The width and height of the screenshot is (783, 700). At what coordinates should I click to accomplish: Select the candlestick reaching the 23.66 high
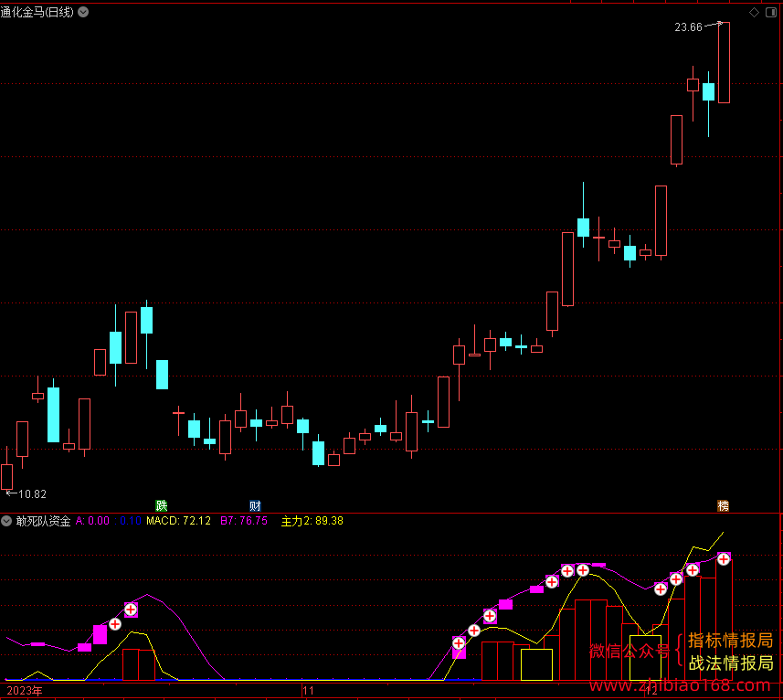coord(724,62)
